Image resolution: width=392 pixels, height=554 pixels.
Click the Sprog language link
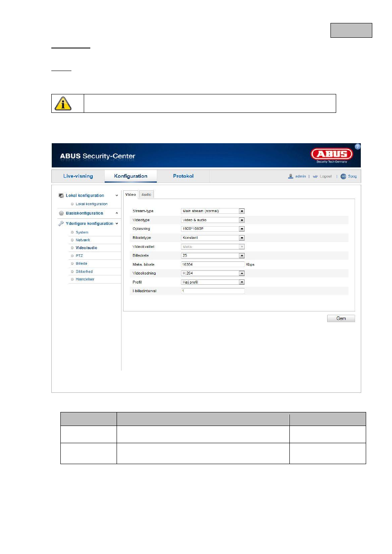tap(352, 176)
